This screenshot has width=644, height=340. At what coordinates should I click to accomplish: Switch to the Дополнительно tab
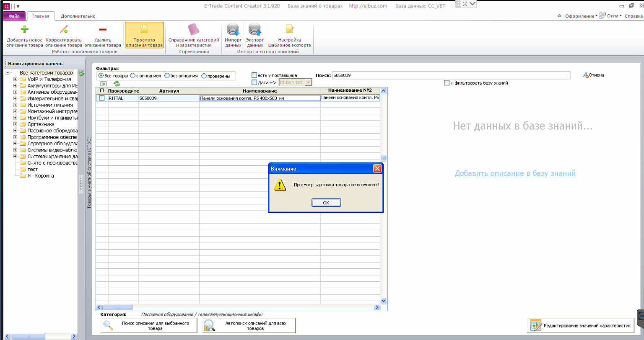point(78,16)
